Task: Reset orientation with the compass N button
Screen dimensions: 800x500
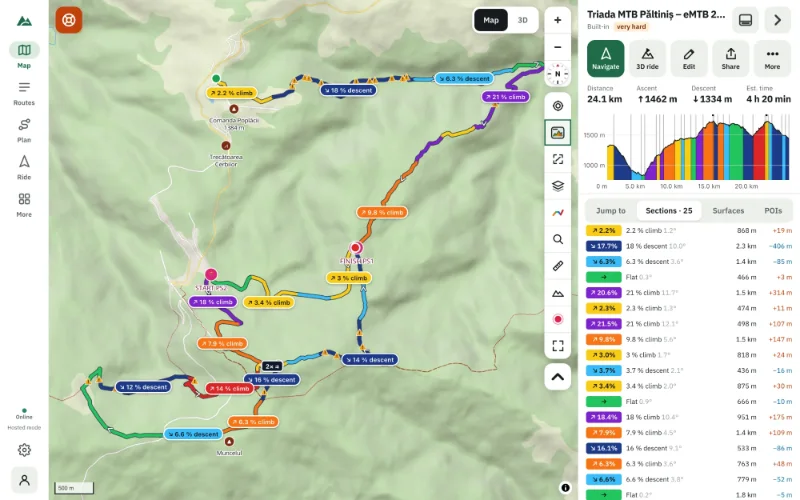Action: click(558, 74)
